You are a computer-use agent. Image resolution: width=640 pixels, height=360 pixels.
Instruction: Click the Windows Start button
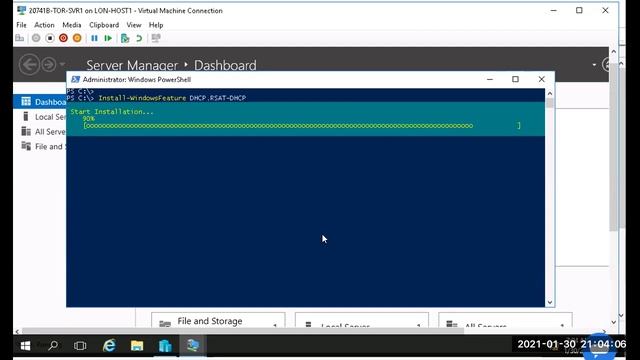pyautogui.click(x=25, y=346)
